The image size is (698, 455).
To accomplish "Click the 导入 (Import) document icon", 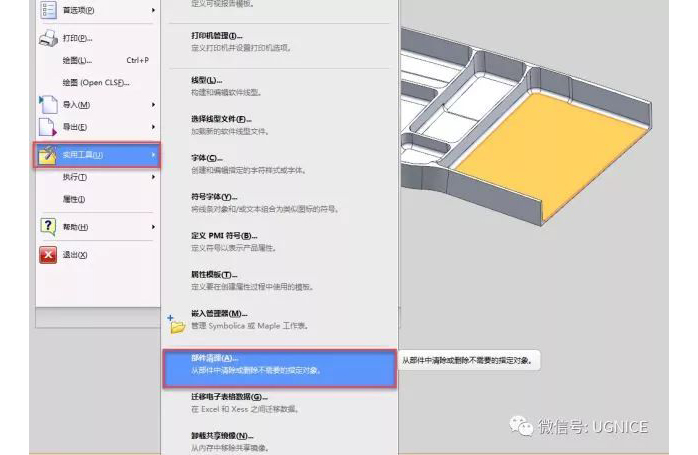I will 47,104.
